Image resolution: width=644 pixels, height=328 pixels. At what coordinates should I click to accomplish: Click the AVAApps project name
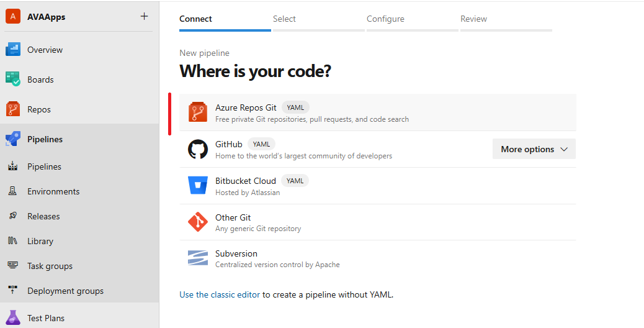tap(46, 17)
